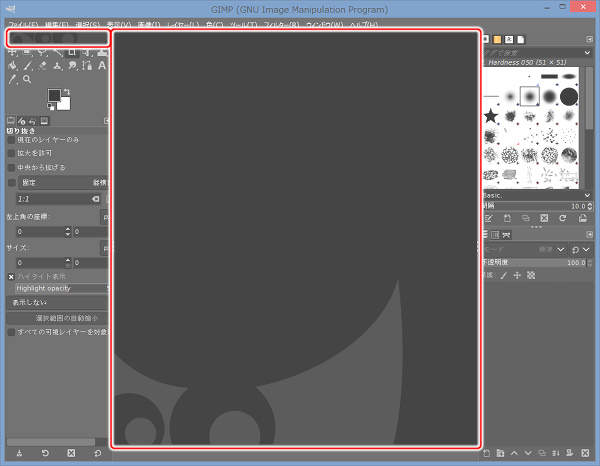Click the swap foreground/background colors arrow
This screenshot has height=466, width=600.
point(67,92)
